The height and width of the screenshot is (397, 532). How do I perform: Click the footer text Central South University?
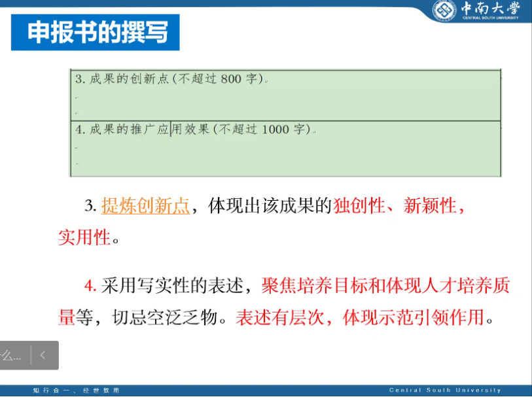pyautogui.click(x=445, y=390)
